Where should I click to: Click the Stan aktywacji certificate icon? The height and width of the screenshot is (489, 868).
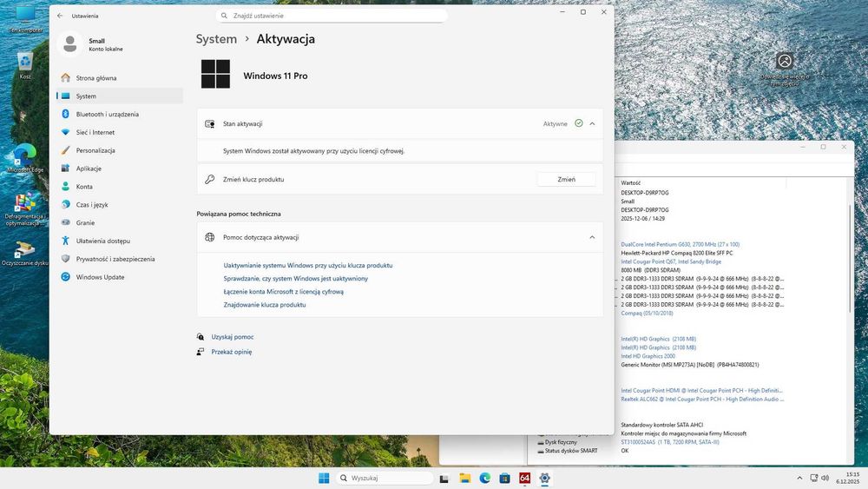210,124
